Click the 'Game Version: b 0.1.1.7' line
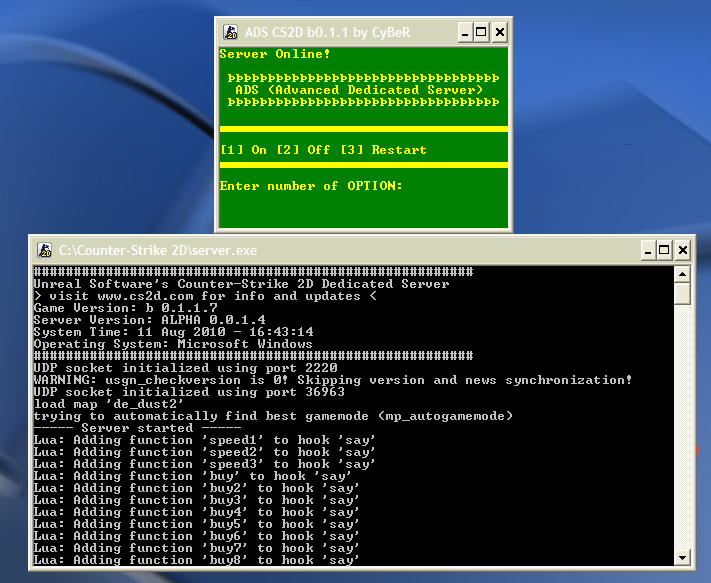 126,308
